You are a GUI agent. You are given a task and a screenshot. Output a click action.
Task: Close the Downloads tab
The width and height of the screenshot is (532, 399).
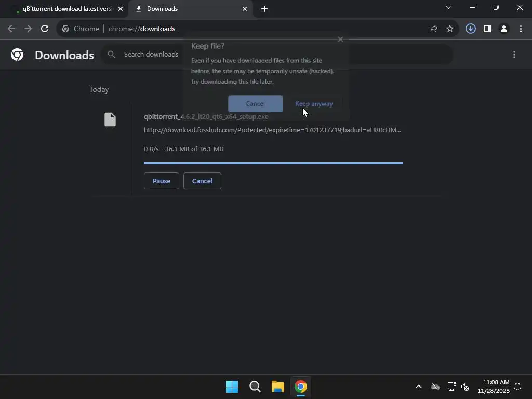(245, 9)
